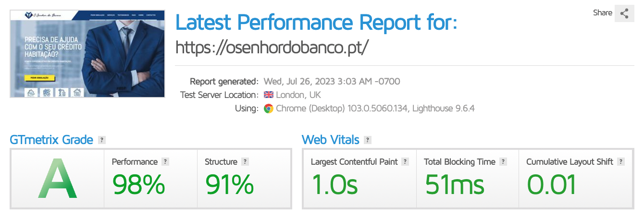Click the Chrome browser icon
The image size is (644, 219).
[x=268, y=109]
